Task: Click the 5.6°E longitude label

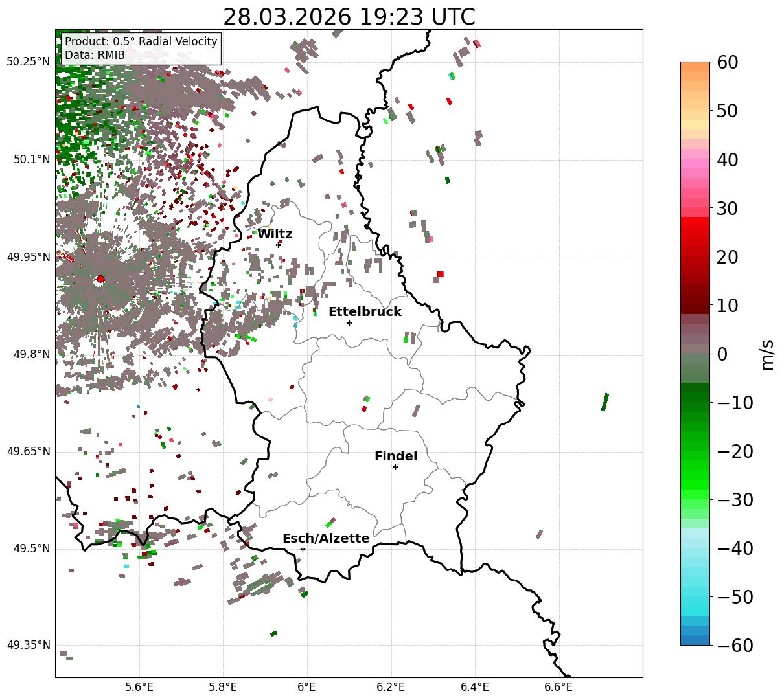Action: [x=139, y=686]
